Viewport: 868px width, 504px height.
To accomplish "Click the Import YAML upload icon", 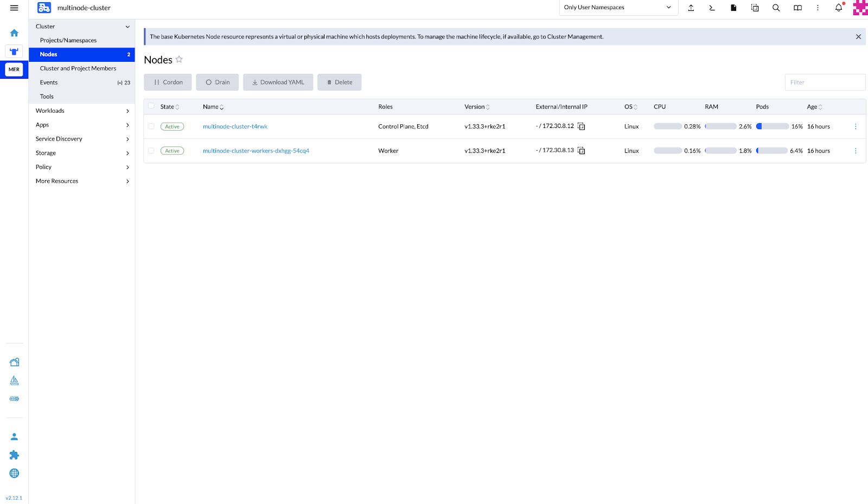I will click(x=691, y=8).
